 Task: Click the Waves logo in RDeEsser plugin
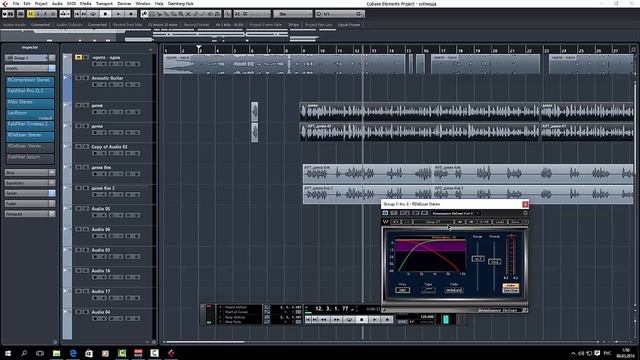[x=385, y=222]
